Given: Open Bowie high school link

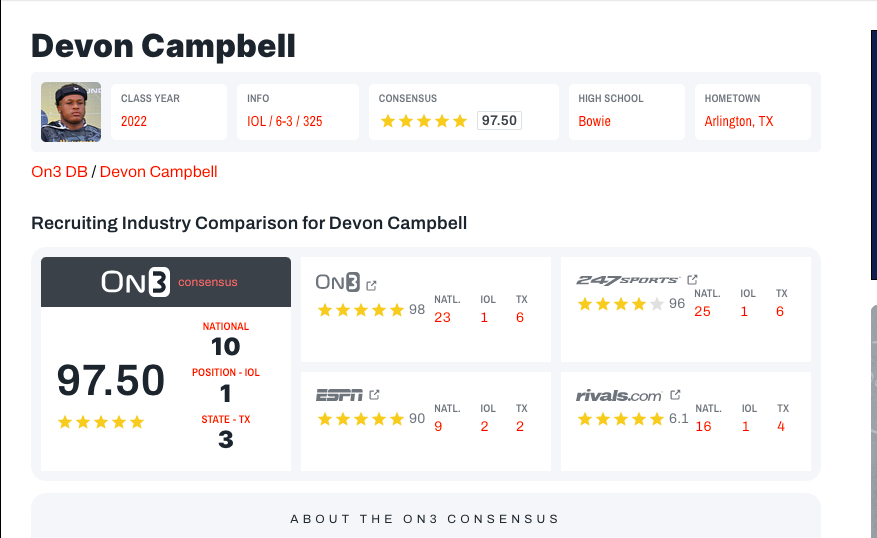Looking at the screenshot, I should [594, 121].
